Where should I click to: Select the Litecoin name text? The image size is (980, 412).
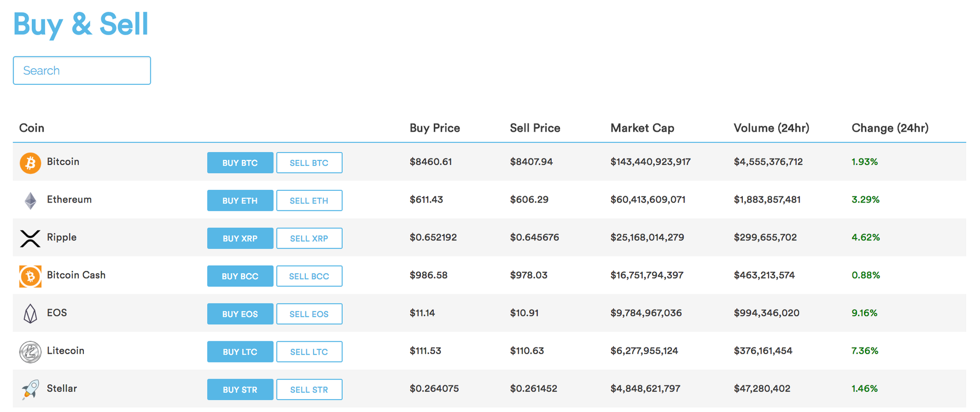[66, 351]
